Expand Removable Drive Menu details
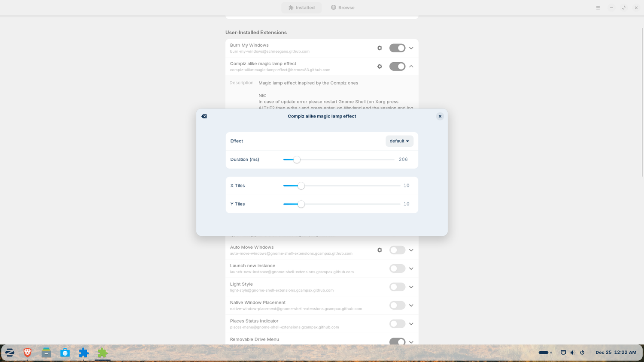Viewport: 644px width, 362px height. point(411,342)
